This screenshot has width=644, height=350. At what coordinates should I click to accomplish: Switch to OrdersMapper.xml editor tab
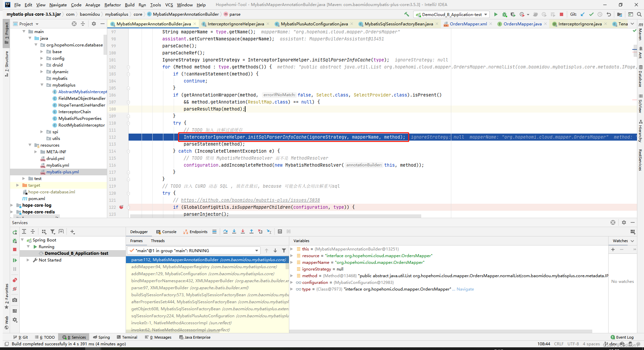pos(468,24)
